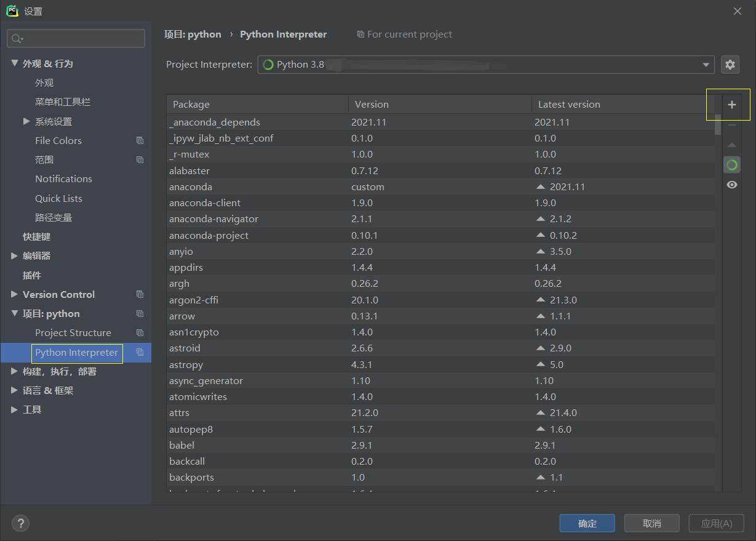
Task: Click upgrade arrow icon in anyio row
Action: pos(541,252)
